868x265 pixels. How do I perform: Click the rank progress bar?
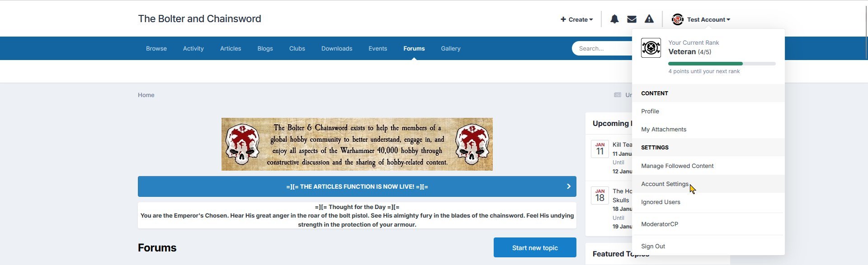point(722,64)
